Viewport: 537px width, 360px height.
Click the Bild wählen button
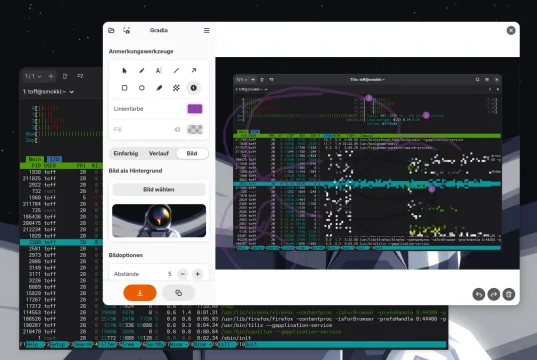[x=159, y=189]
